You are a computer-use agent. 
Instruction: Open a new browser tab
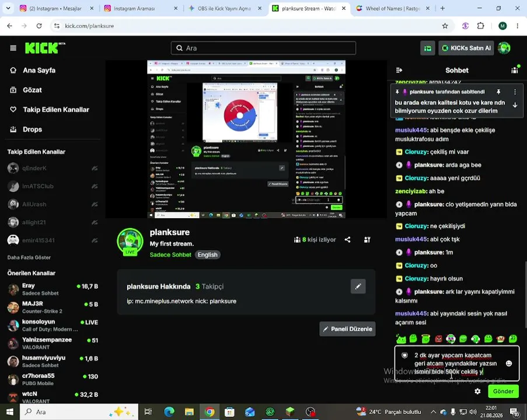pos(442,8)
